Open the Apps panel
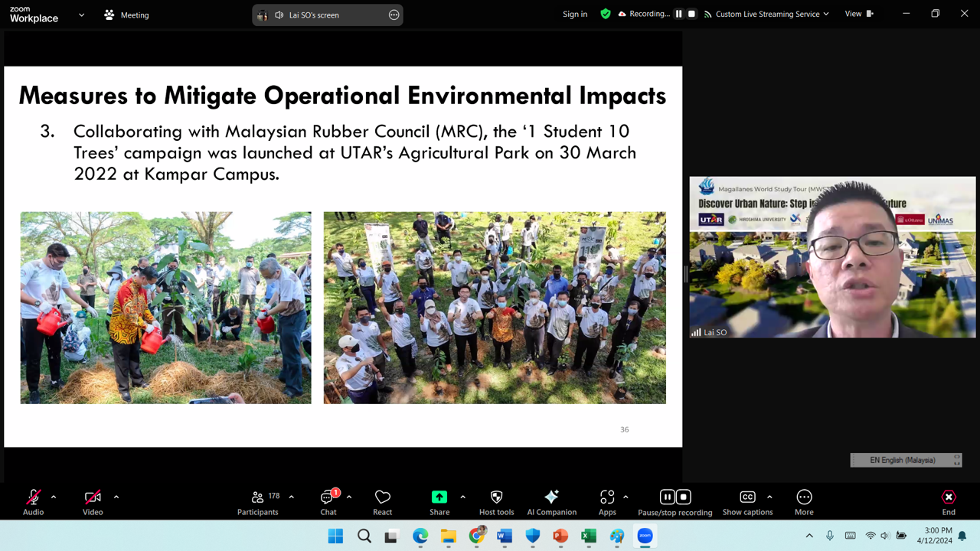The height and width of the screenshot is (551, 980). click(607, 502)
